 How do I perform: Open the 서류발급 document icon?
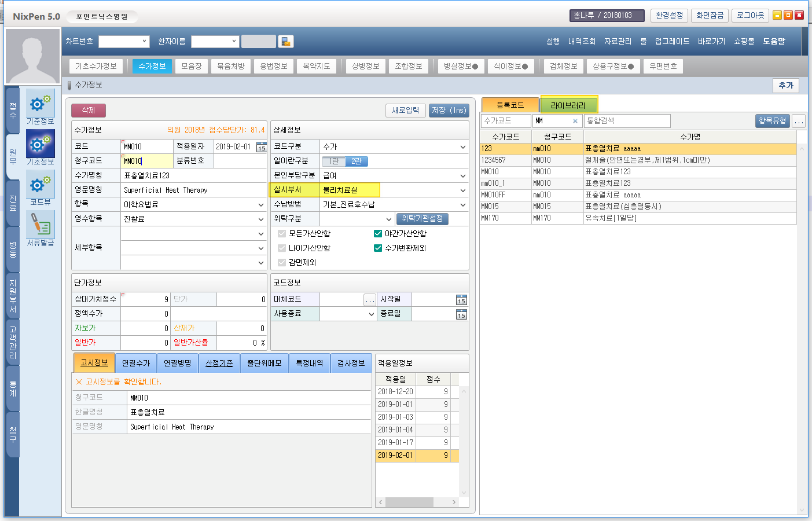pyautogui.click(x=40, y=225)
